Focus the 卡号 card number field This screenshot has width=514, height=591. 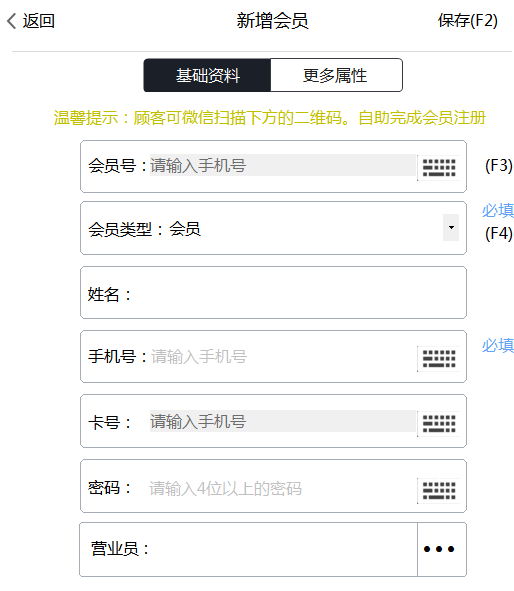pyautogui.click(x=283, y=421)
